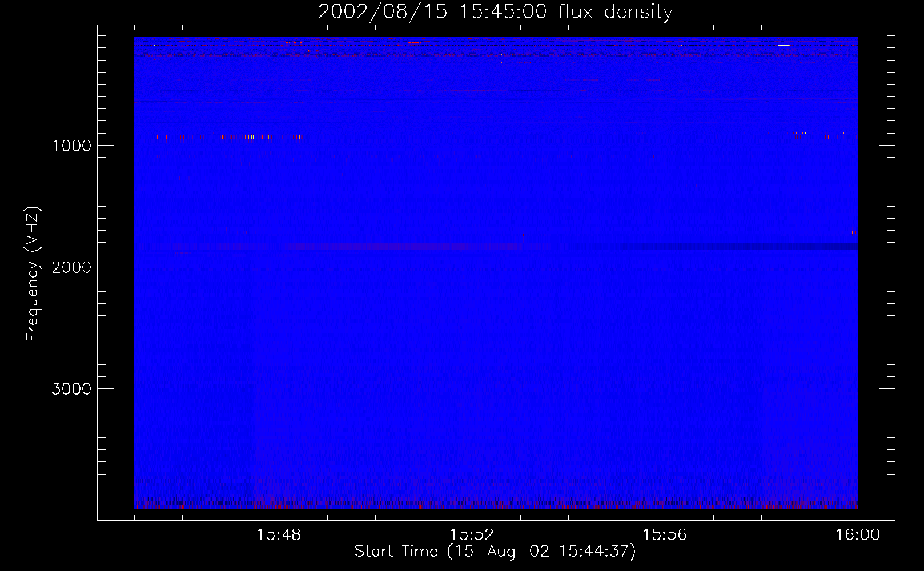Viewport: 924px width, 571px height.
Task: Click the 'Start Time (15-Aug-02 15:44:37)' axis label
Action: (495, 552)
